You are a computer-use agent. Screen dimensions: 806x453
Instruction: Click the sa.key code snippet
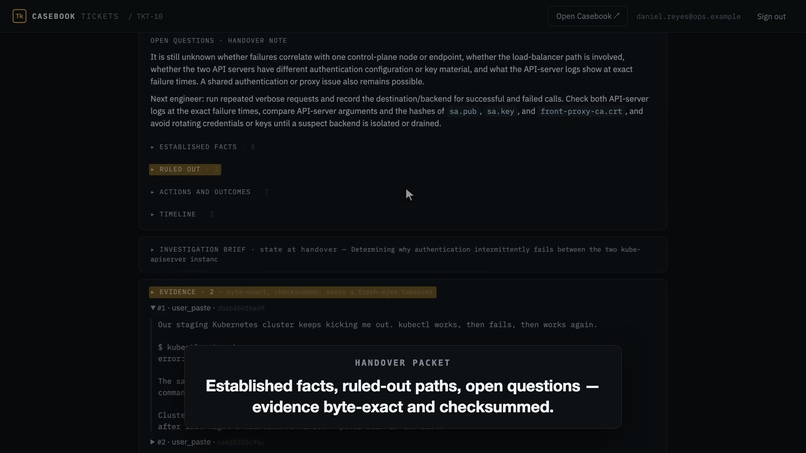click(500, 111)
